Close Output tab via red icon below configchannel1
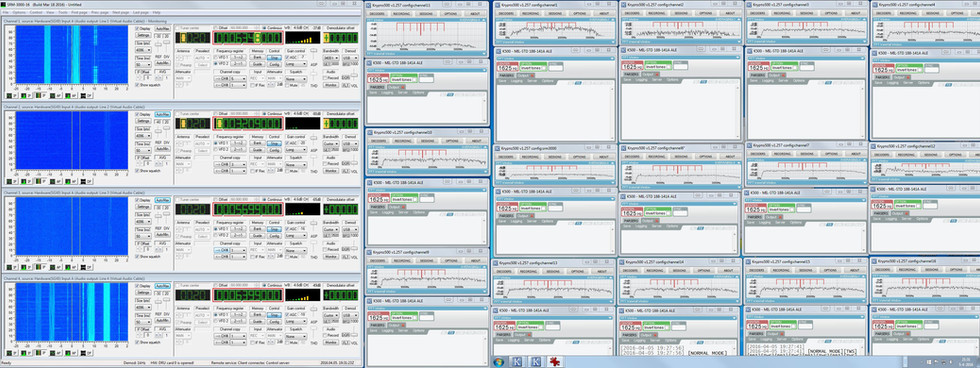980x368 pixels. 532,76
